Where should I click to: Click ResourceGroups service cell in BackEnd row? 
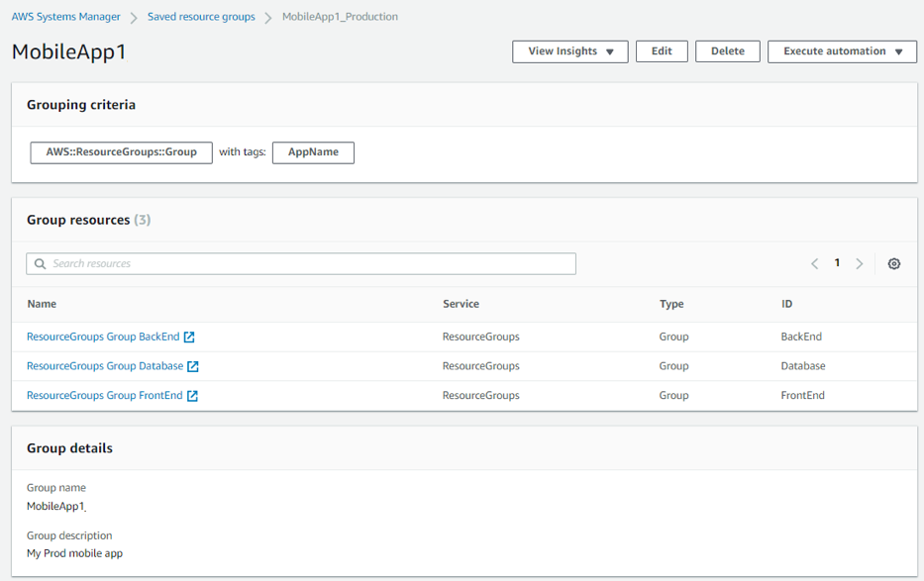click(481, 337)
